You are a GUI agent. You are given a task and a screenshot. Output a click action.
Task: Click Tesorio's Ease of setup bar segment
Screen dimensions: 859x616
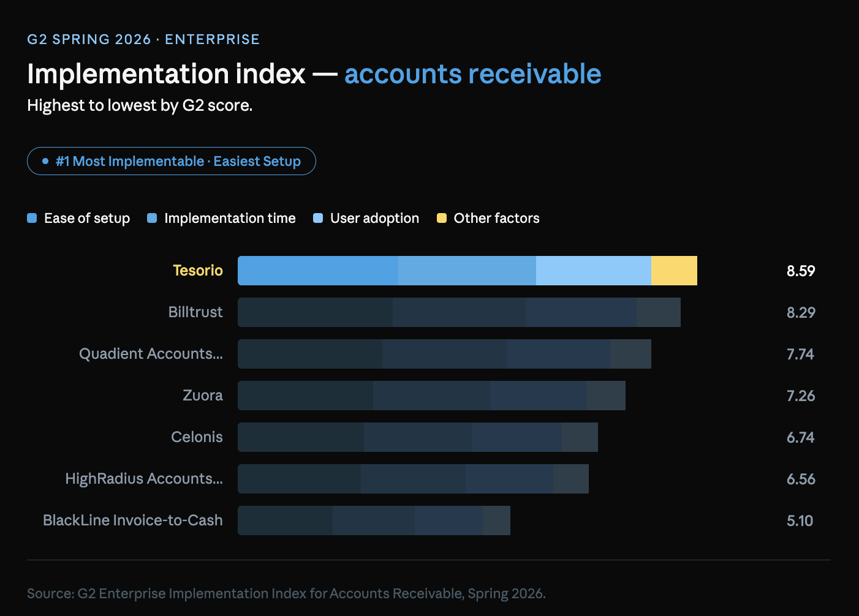(x=317, y=271)
